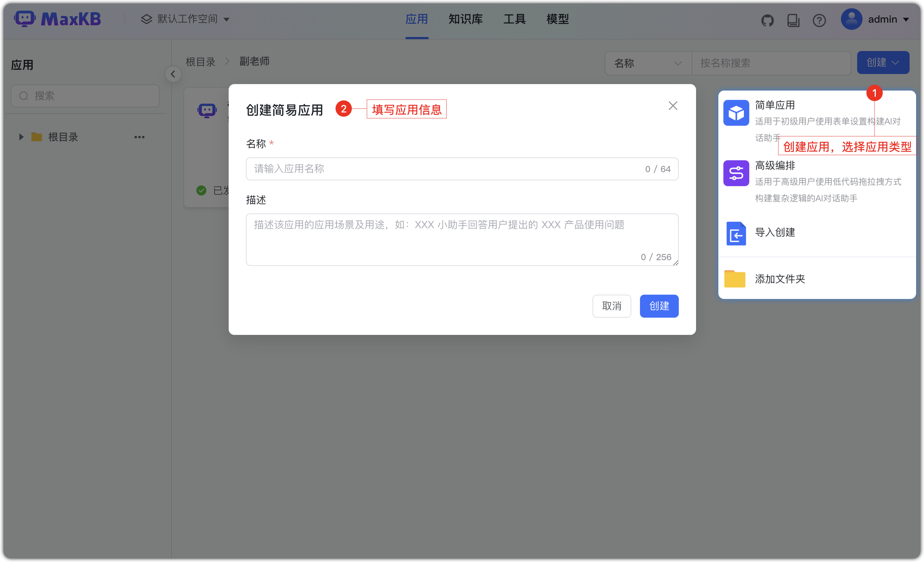This screenshot has height=562, width=924.
Task: Click the yellow 添加文件夹 folder icon
Action: click(734, 279)
